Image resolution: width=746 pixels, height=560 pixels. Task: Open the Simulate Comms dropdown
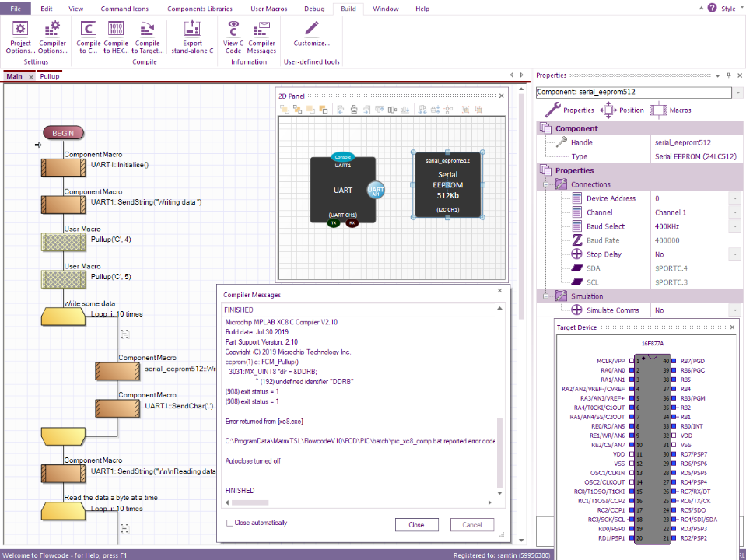735,310
